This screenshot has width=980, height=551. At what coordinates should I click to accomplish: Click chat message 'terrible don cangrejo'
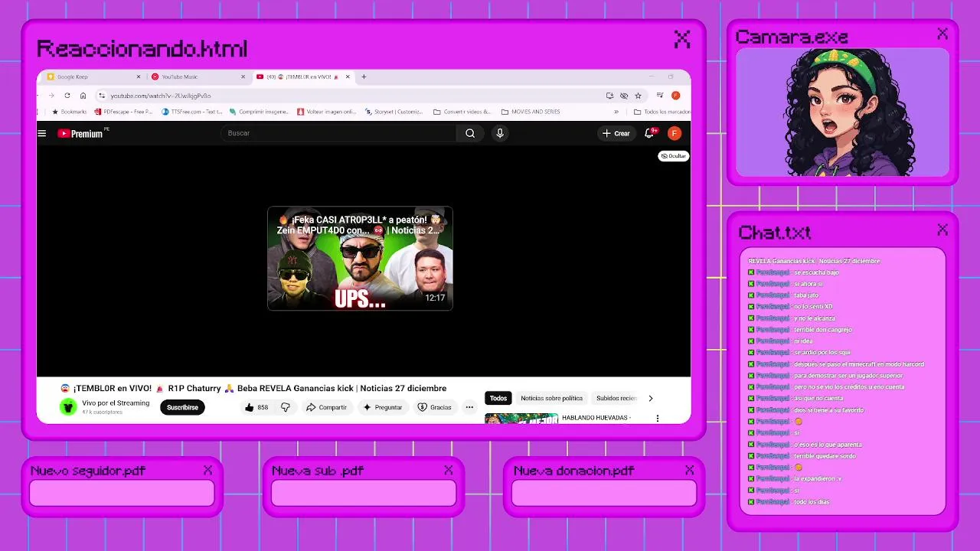click(823, 330)
